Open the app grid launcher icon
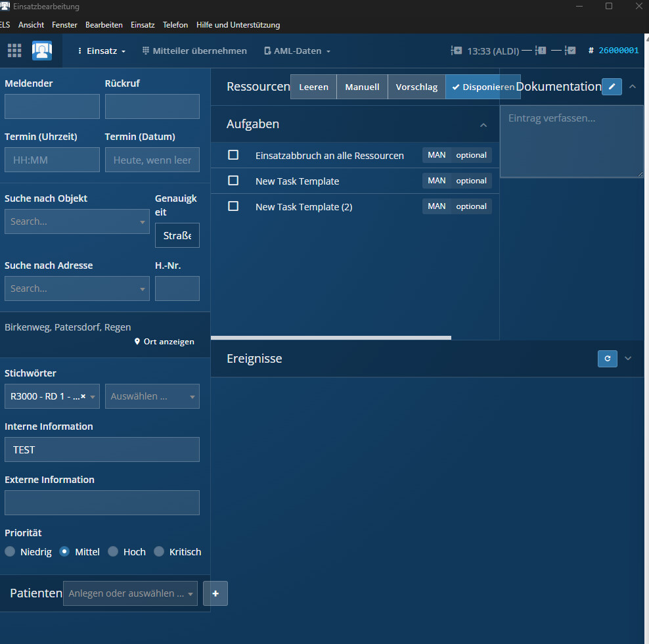649x644 pixels. [14, 51]
